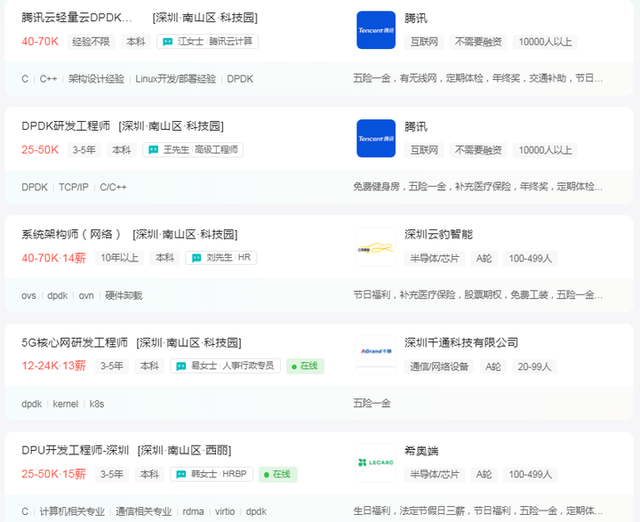The height and width of the screenshot is (522, 640).
Task: Open company name 希奥端
Action: (421, 451)
